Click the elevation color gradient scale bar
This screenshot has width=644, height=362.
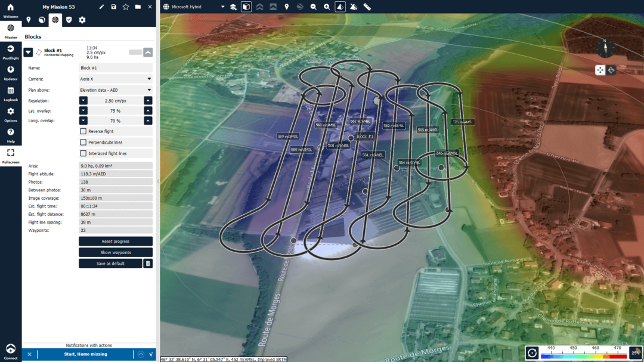tap(583, 355)
